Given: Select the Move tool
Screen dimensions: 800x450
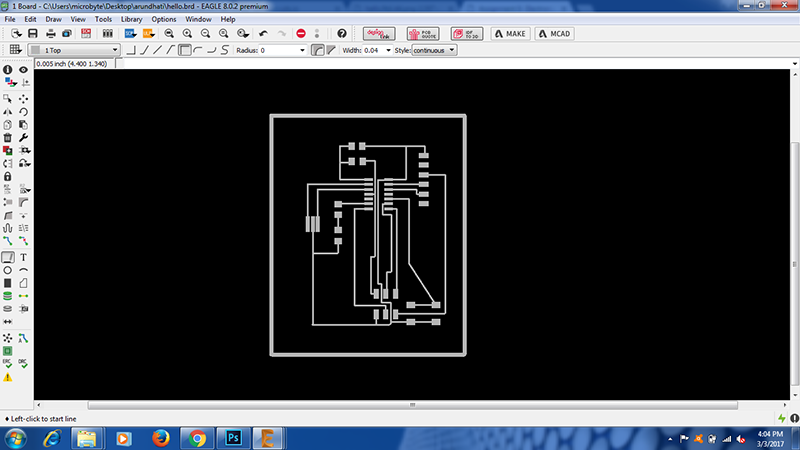Looking at the screenshot, I should pos(23,98).
